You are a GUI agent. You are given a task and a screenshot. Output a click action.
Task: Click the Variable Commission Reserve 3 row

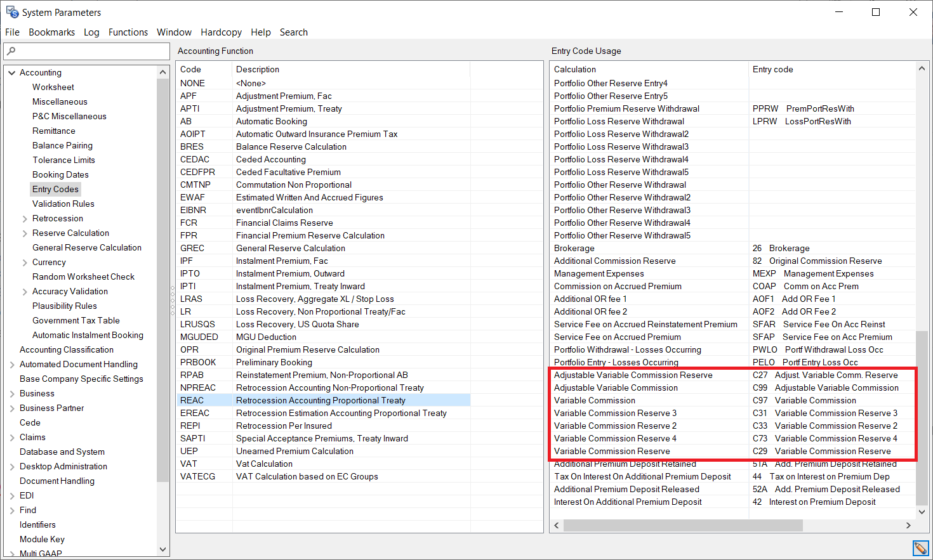click(615, 413)
